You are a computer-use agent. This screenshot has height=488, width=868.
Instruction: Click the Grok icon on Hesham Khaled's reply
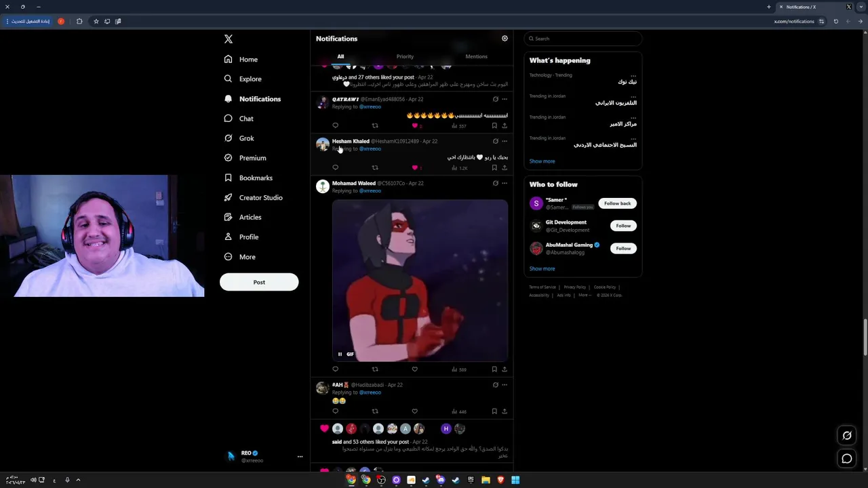pos(495,141)
